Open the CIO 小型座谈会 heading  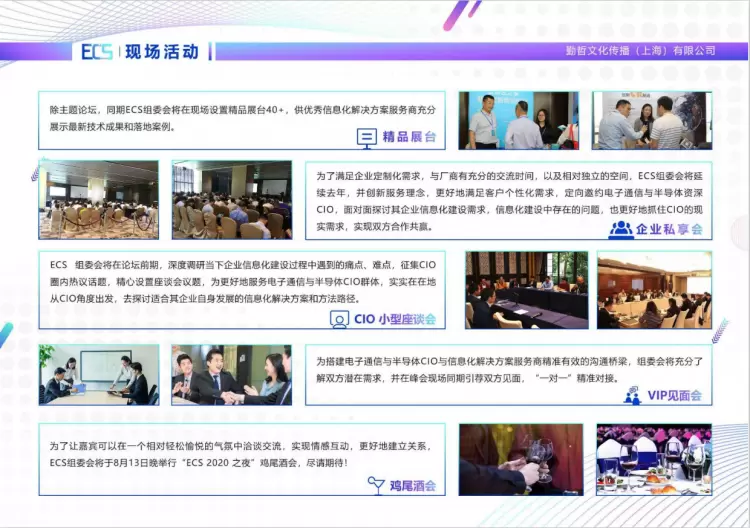[395, 320]
